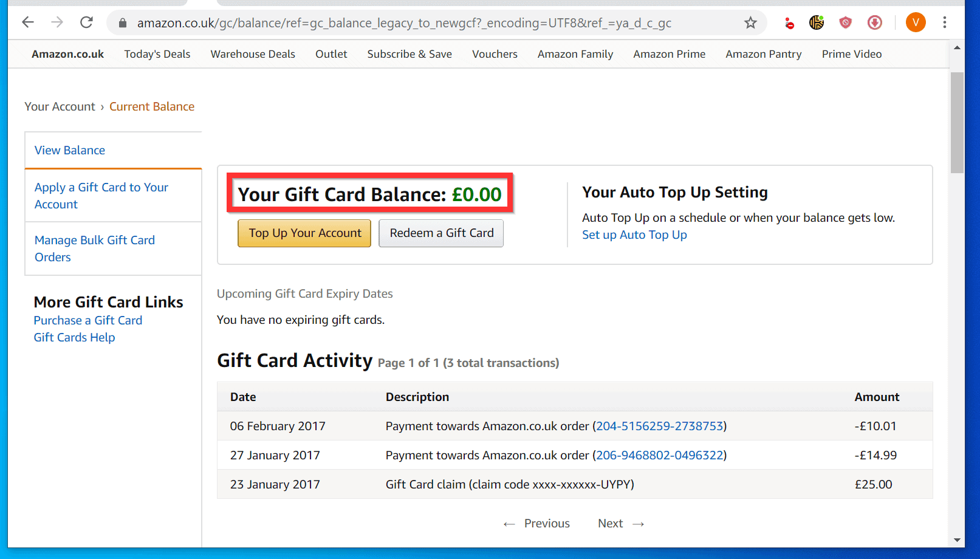Click the Redeem a Gift Card button
This screenshot has width=980, height=559.
[x=442, y=233]
